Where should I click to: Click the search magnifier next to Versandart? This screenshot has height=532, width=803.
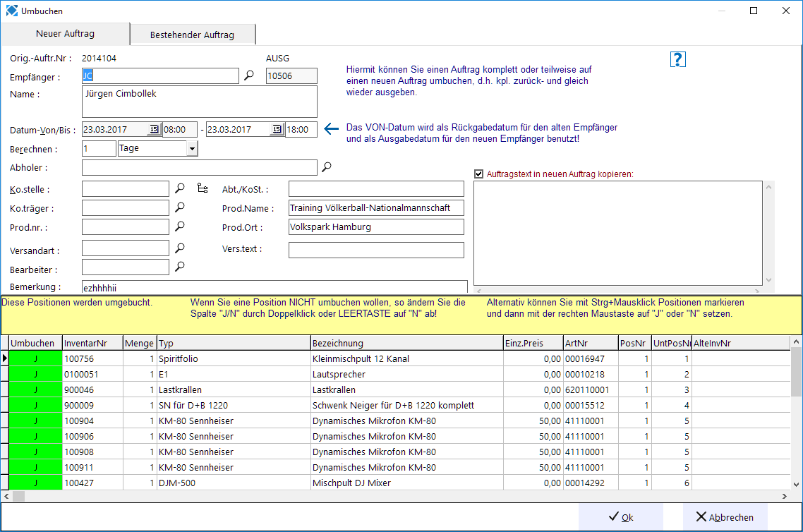coord(180,248)
